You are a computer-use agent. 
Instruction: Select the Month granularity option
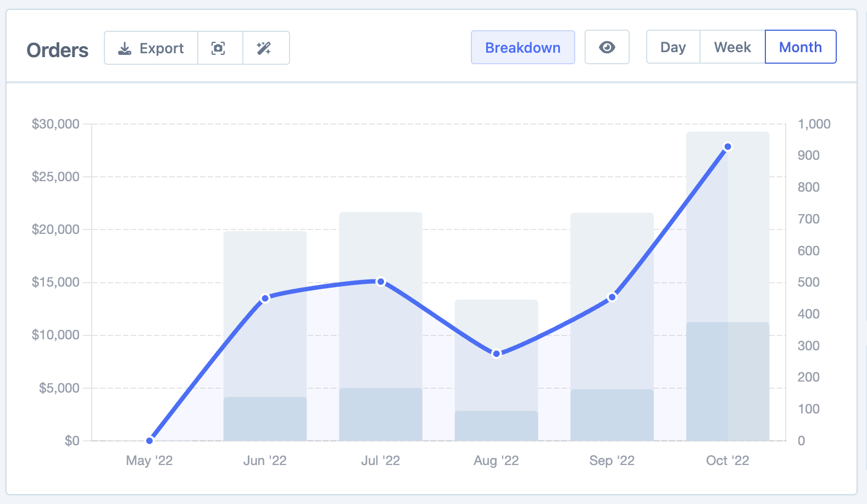click(x=800, y=47)
